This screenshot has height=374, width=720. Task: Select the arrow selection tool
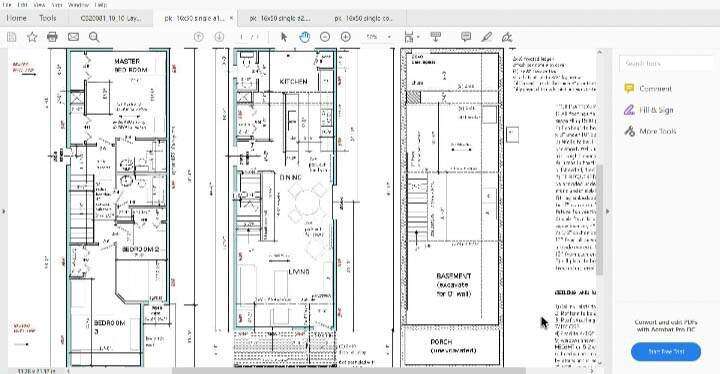click(x=284, y=37)
